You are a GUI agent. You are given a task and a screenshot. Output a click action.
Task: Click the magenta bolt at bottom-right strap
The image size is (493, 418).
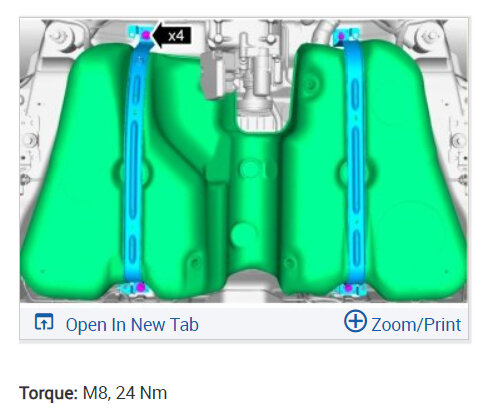pyautogui.click(x=348, y=287)
